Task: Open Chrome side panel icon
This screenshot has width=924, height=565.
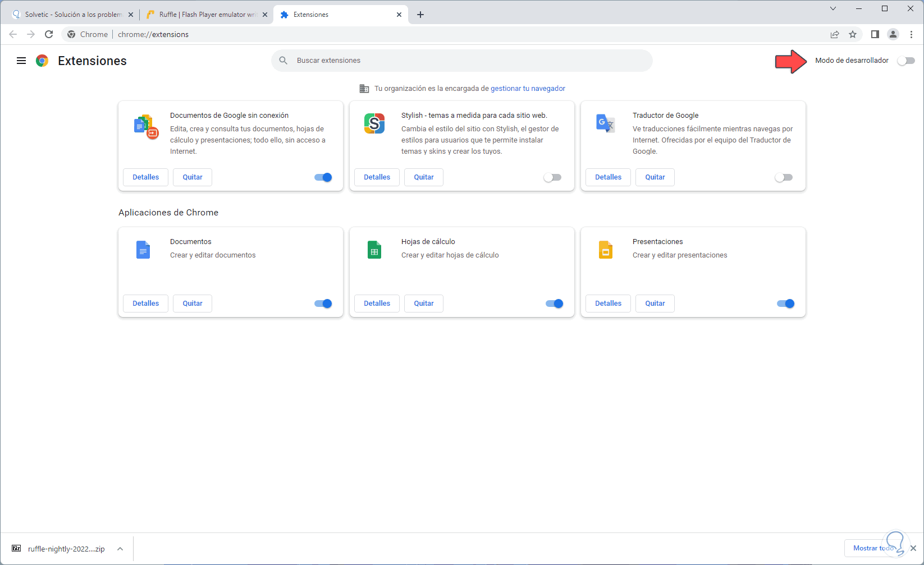Action: point(875,34)
